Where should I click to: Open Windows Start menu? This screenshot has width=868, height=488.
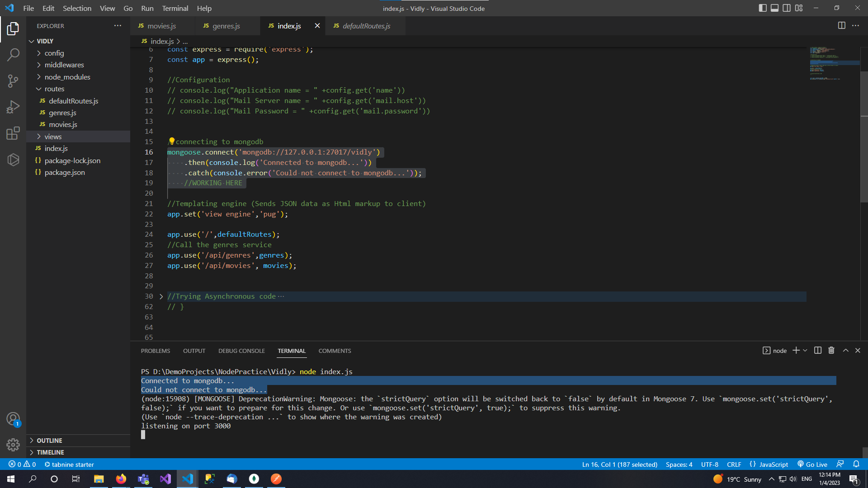(x=11, y=479)
